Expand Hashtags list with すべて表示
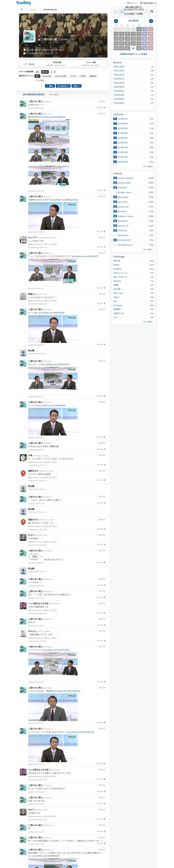This screenshot has width=174, height=868. pyautogui.click(x=148, y=322)
